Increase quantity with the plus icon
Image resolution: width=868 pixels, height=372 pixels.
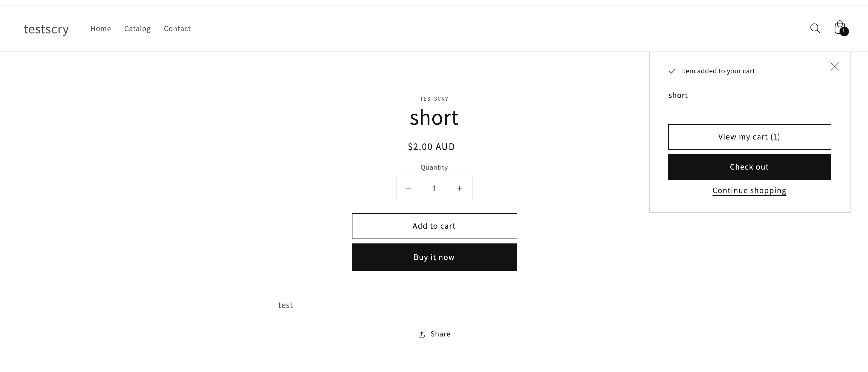(460, 188)
